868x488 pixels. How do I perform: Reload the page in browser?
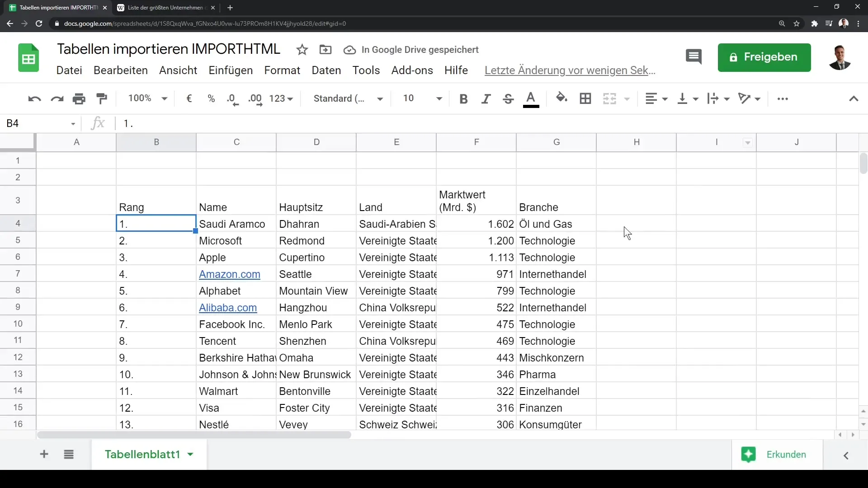coord(39,23)
